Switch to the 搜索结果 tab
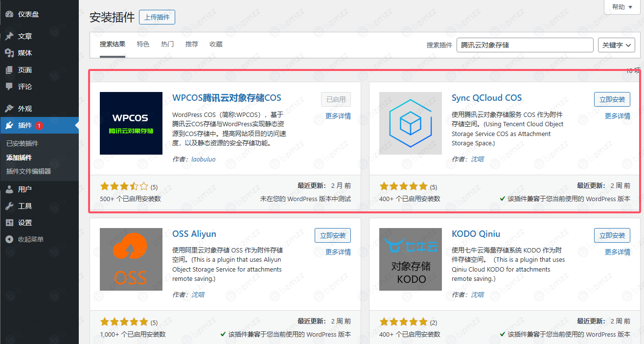Viewport: 644px width, 344px height. pos(113,44)
